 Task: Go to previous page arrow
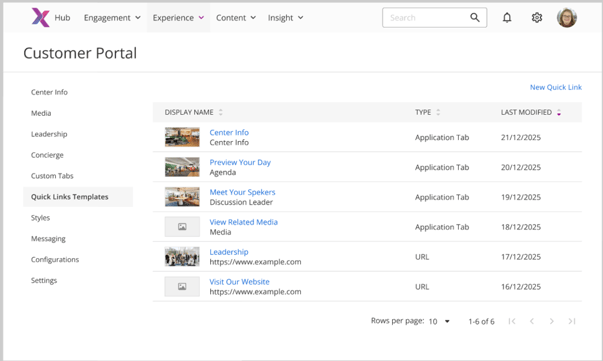(532, 321)
